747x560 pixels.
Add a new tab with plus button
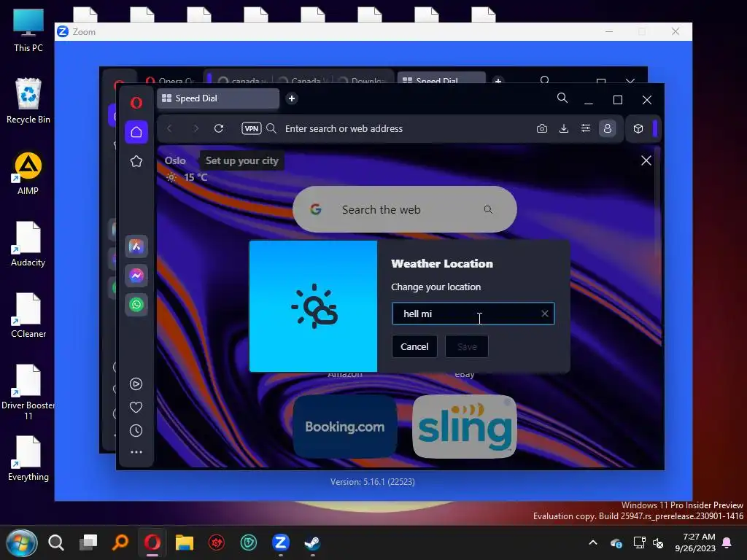pos(292,98)
